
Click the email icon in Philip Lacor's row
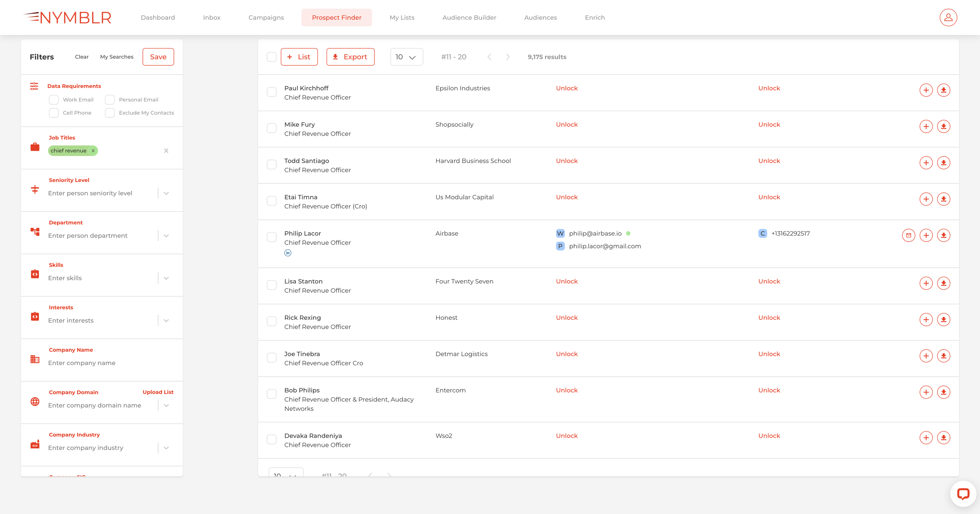point(908,236)
